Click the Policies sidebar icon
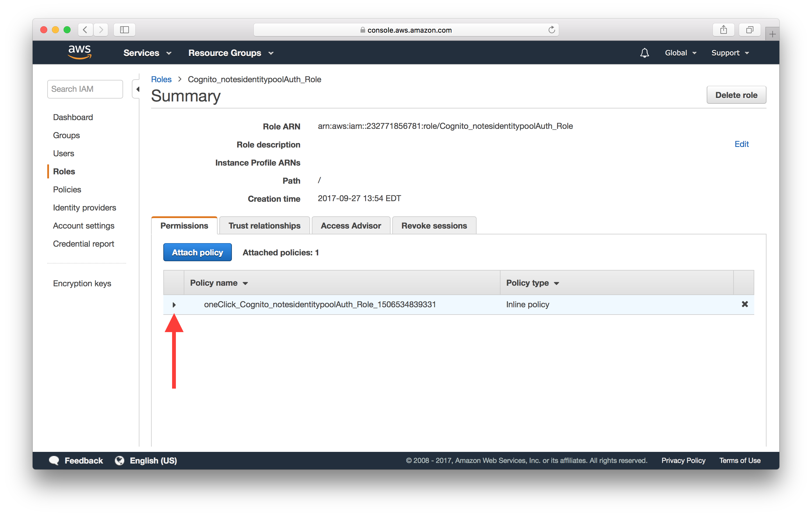Viewport: 812px width, 516px height. (66, 189)
